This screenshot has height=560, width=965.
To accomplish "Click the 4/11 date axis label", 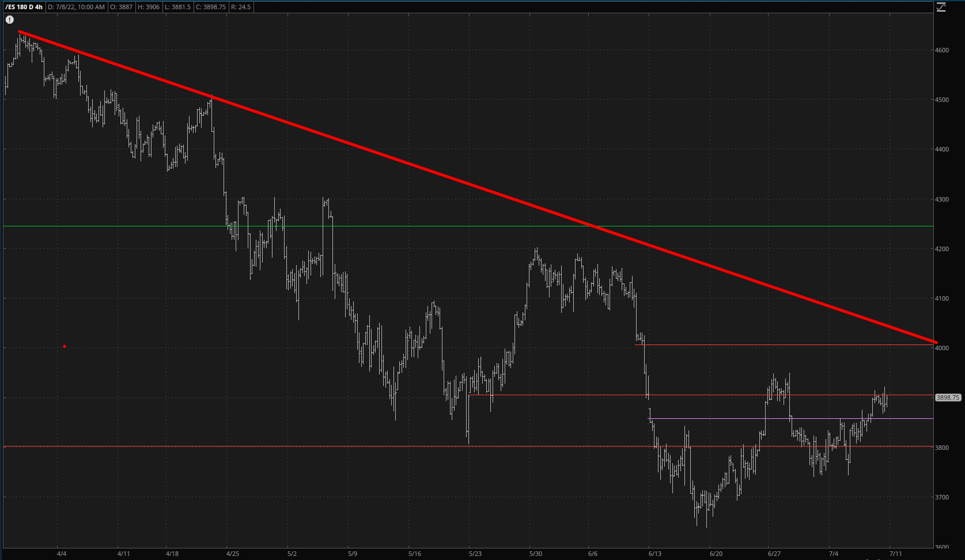I will pyautogui.click(x=123, y=554).
